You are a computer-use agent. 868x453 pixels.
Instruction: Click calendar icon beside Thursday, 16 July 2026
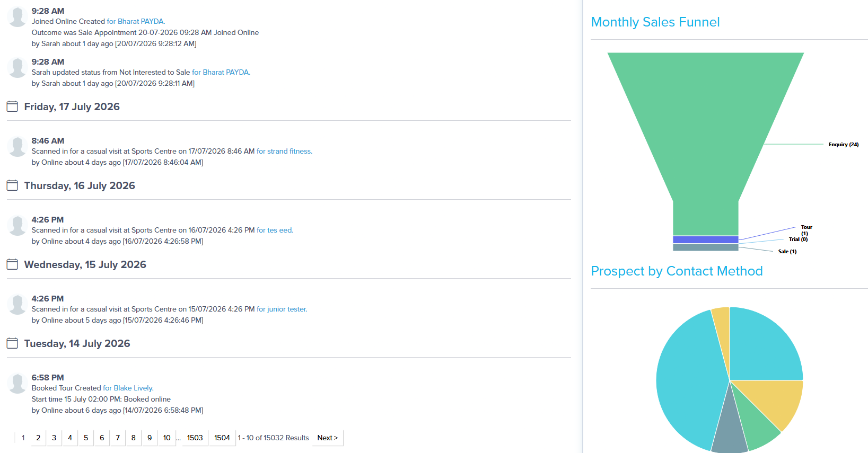(x=12, y=185)
